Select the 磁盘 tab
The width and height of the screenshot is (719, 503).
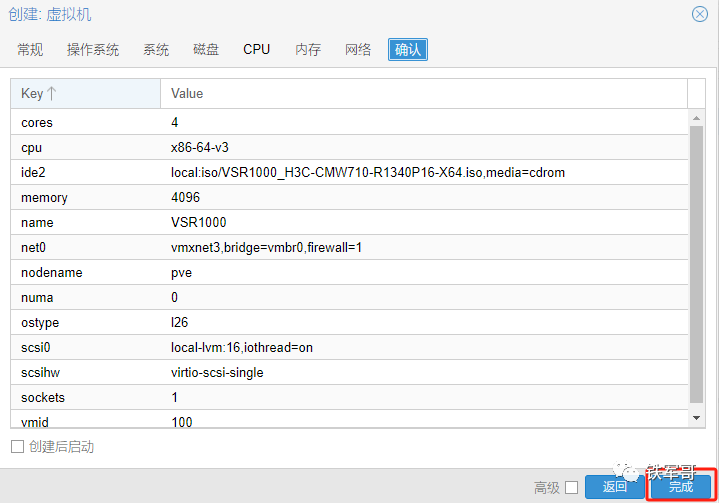(206, 50)
